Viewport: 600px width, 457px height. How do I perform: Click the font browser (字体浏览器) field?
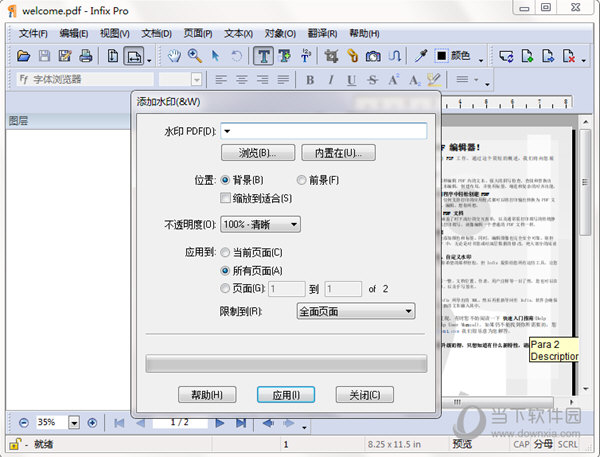(x=85, y=80)
